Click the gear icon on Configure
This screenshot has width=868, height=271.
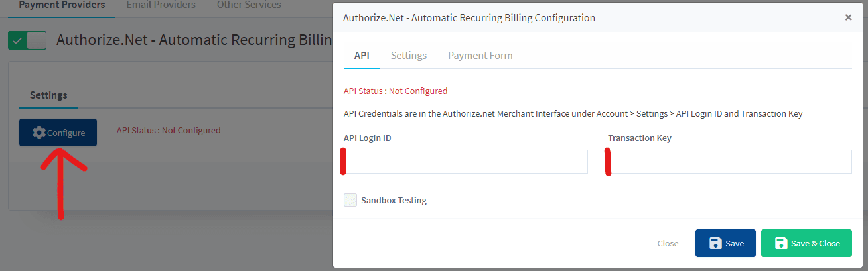[x=38, y=133]
